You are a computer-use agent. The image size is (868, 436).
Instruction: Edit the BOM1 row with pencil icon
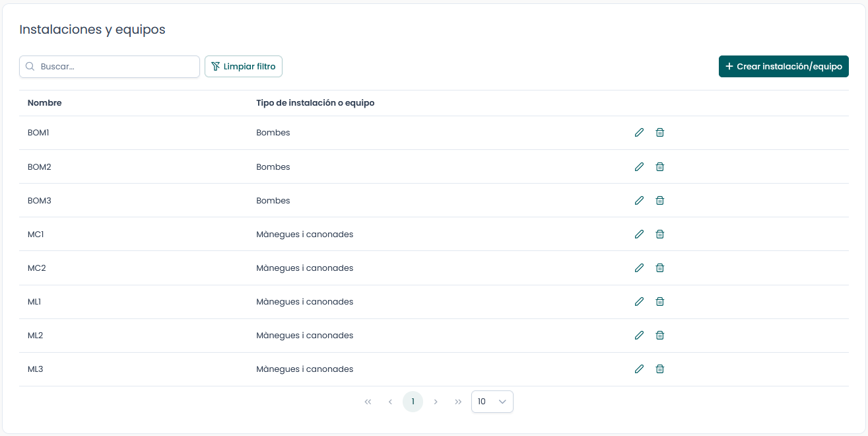[639, 133]
